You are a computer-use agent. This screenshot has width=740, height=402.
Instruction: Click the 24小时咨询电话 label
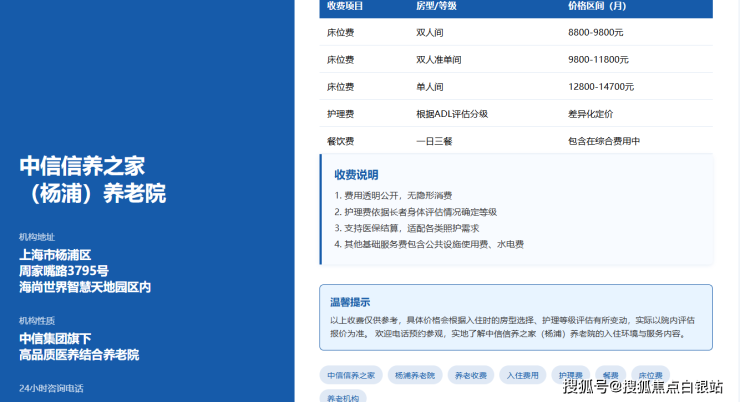click(51, 388)
